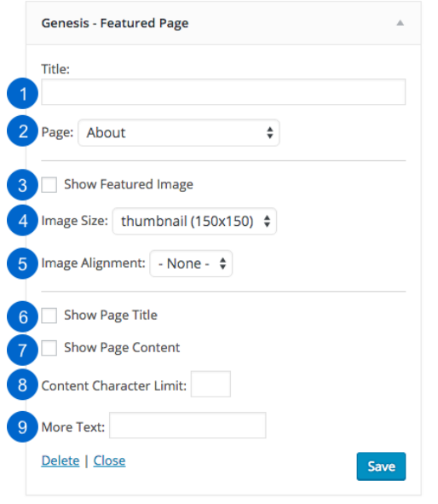Click blue number 2 marker circle
The height and width of the screenshot is (504, 438).
pos(22,131)
